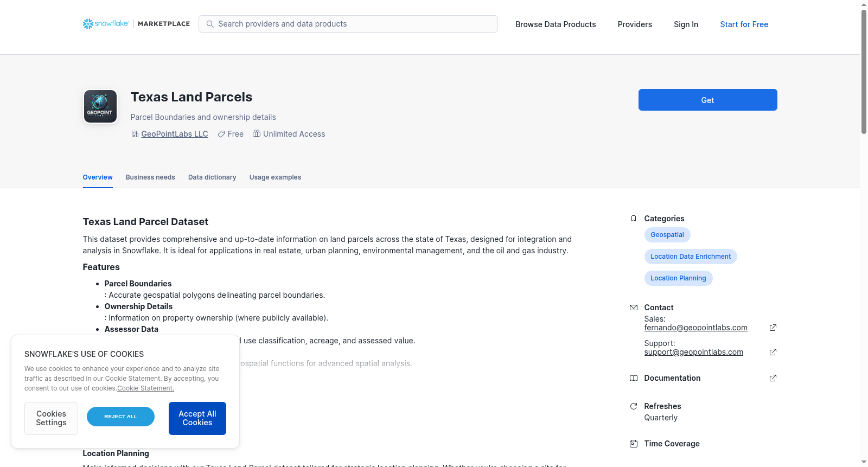Select the Location Data Enrichment category chip
The height and width of the screenshot is (467, 868).
691,257
